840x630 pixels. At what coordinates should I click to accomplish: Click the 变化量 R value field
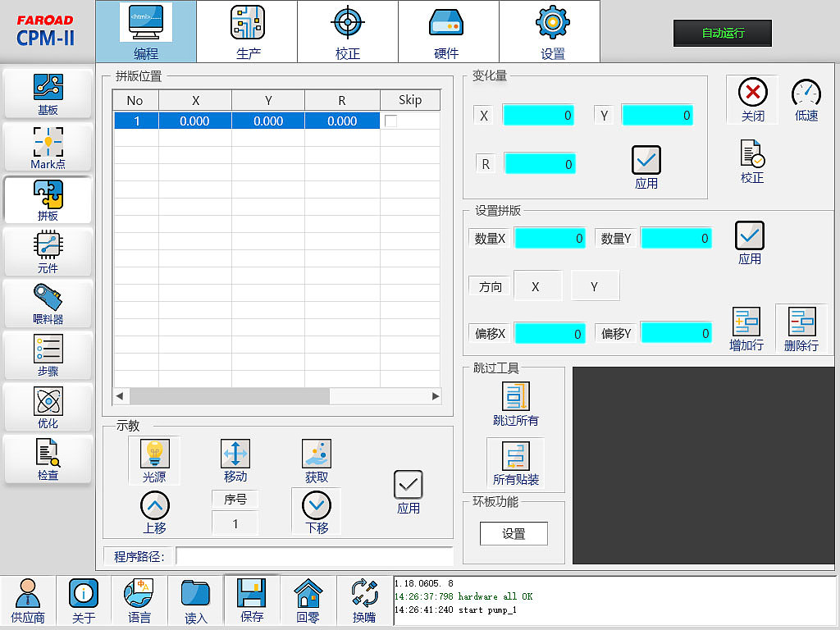click(540, 164)
